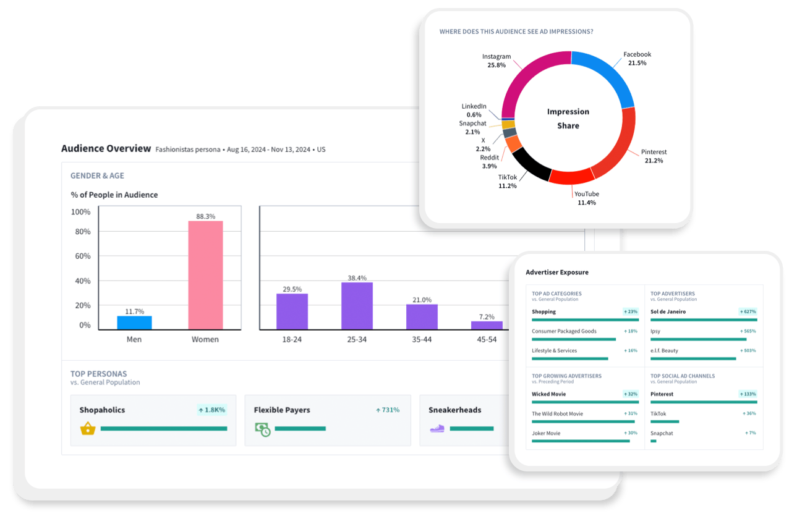
Task: Click the 18-24 age bar
Action: pos(292,311)
